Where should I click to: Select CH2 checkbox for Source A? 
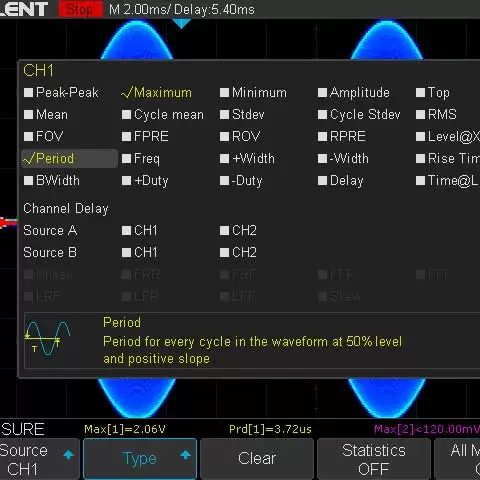pyautogui.click(x=224, y=231)
